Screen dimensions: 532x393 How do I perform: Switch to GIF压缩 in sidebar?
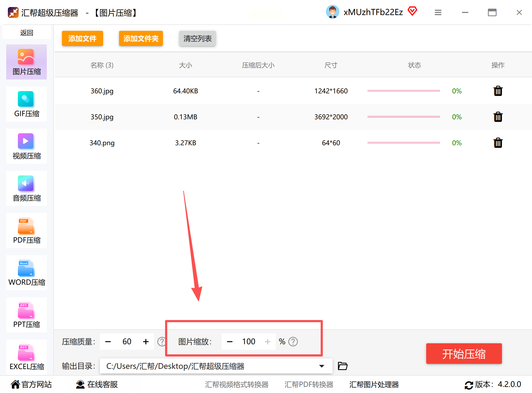27,104
